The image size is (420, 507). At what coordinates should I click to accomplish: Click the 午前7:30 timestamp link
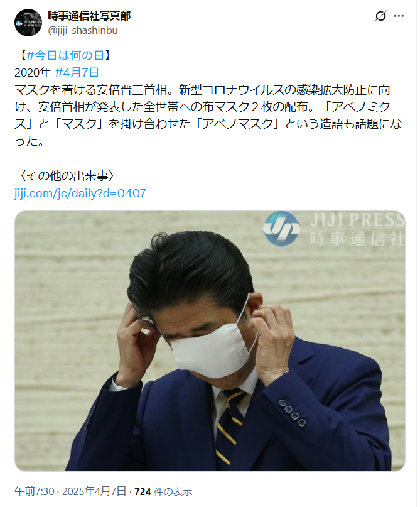(x=35, y=491)
